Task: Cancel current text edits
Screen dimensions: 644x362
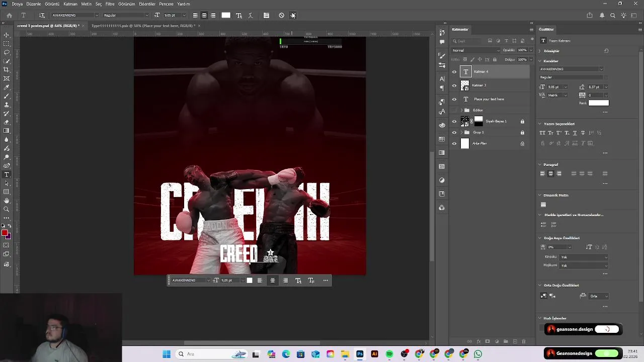Action: pyautogui.click(x=281, y=15)
